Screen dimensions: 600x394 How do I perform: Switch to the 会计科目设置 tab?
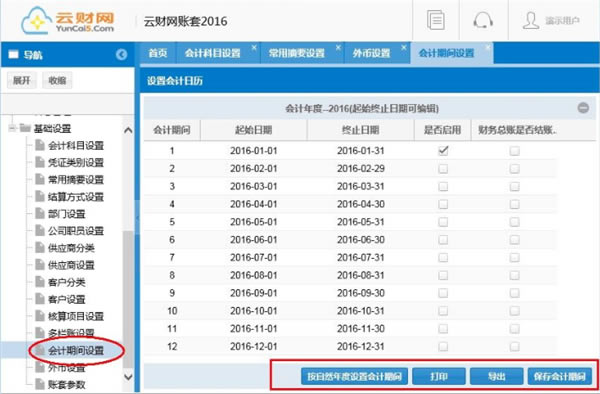point(213,53)
